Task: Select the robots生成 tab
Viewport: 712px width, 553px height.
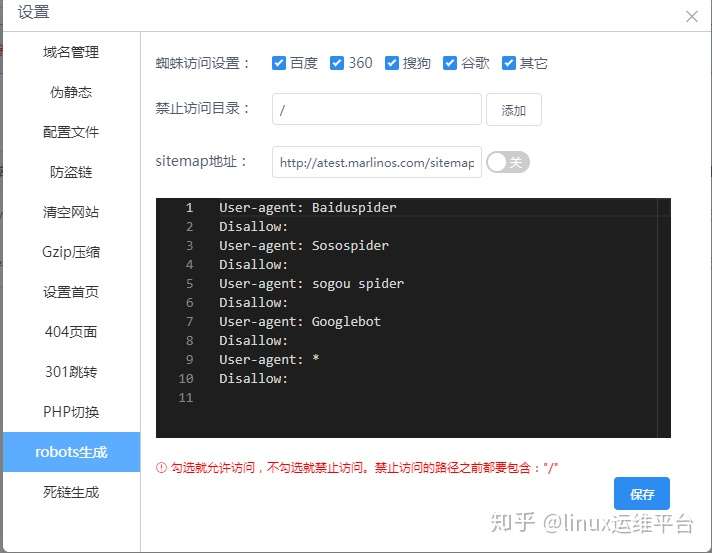Action: coord(71,452)
